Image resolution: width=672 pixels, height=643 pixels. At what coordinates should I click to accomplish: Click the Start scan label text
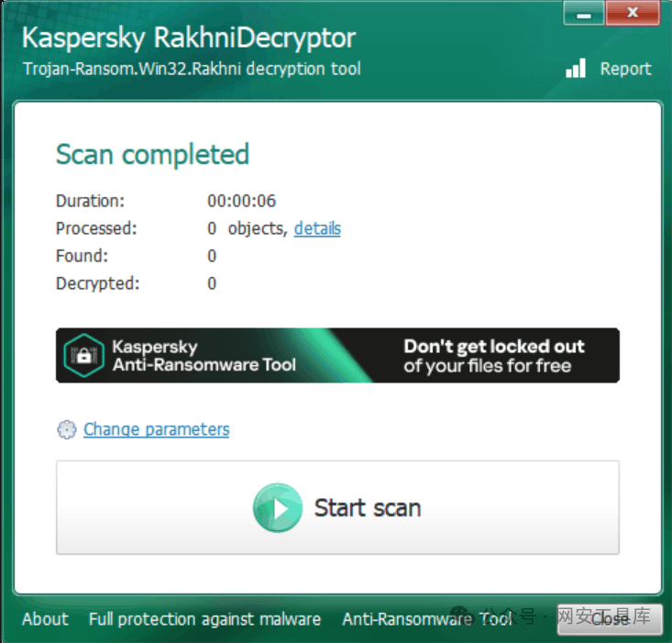pos(368,508)
